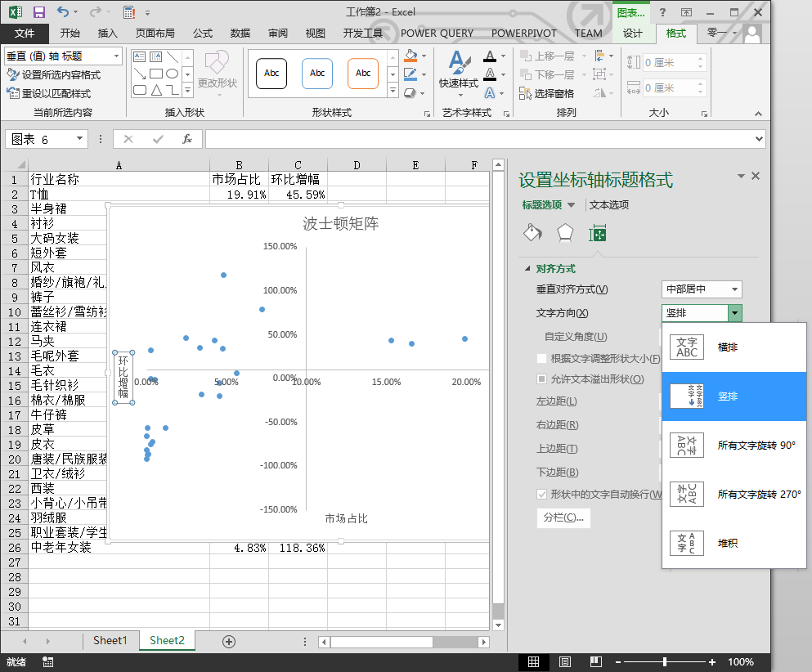Switch to the 设计 ribbon tab
Viewport: 812px width, 672px height.
[632, 34]
